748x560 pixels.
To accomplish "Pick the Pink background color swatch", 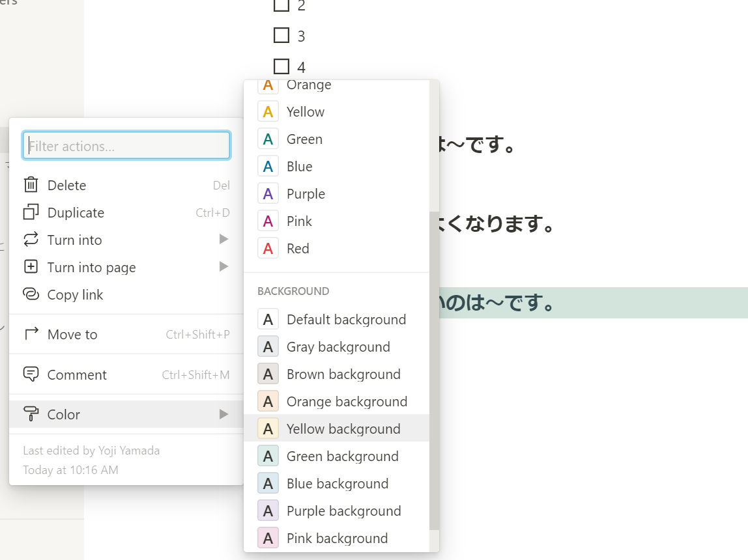I will pos(268,538).
